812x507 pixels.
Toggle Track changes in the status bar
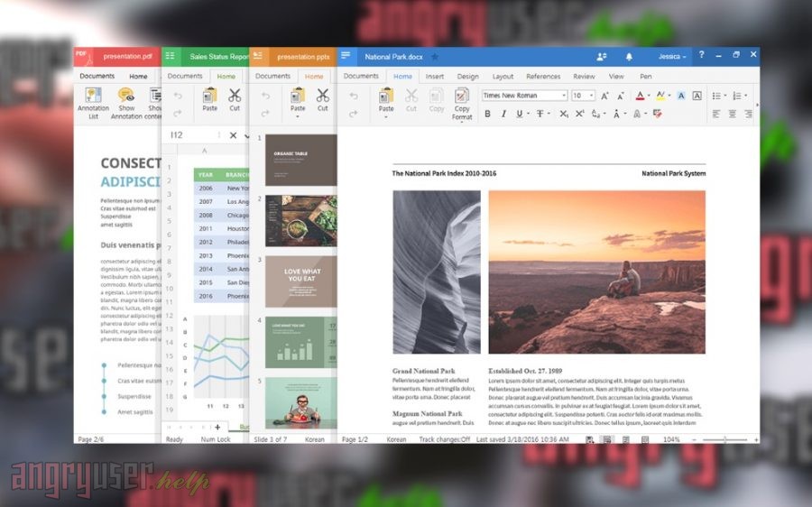(445, 439)
